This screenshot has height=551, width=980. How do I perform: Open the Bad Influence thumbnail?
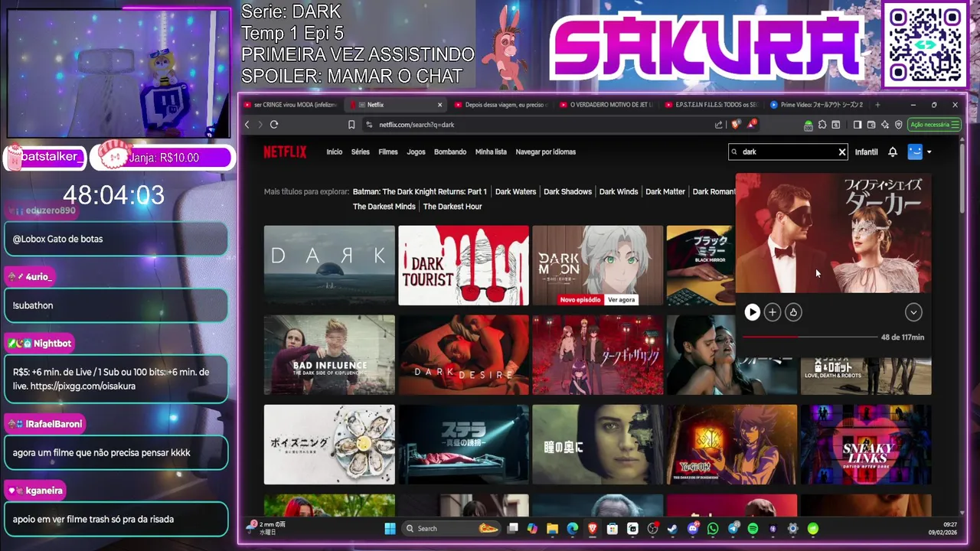329,354
